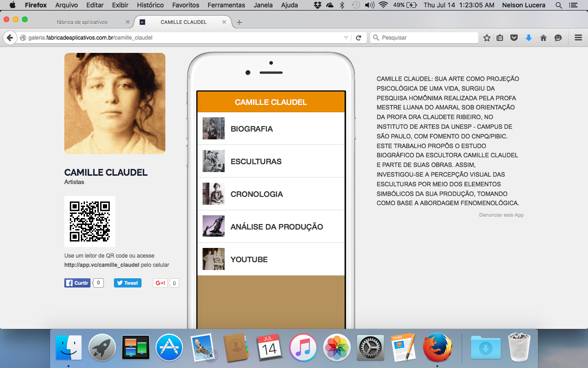Show bookmarks list icon

(500, 38)
